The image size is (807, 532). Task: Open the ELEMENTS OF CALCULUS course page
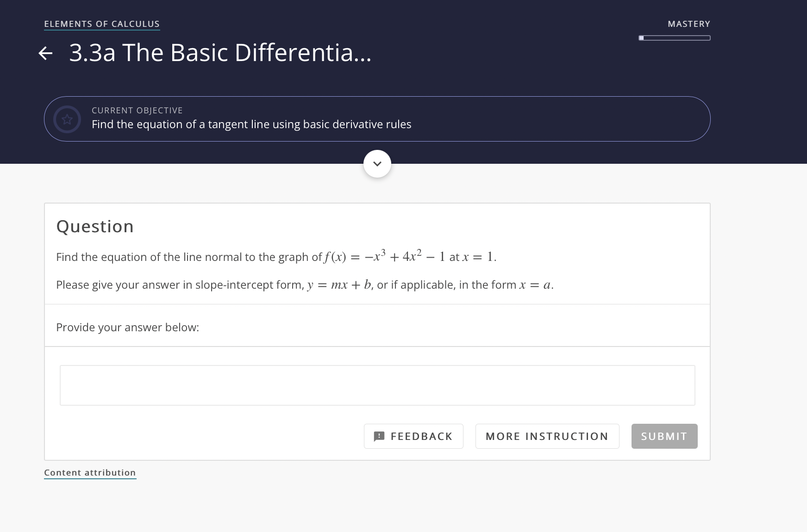(x=102, y=24)
